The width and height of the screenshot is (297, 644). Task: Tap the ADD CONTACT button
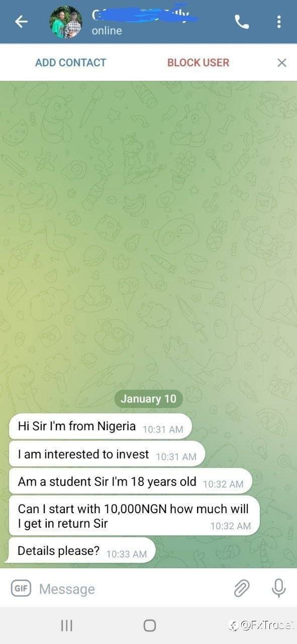pos(71,62)
